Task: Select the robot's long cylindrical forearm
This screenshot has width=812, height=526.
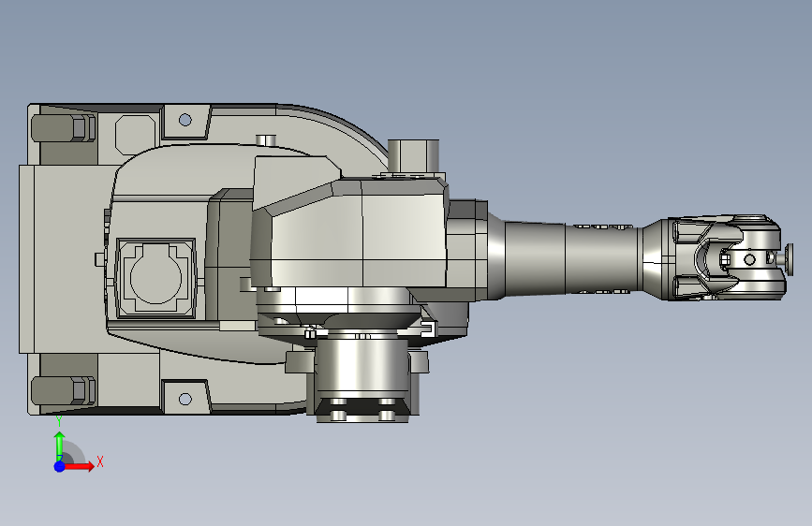Action: [x=569, y=257]
